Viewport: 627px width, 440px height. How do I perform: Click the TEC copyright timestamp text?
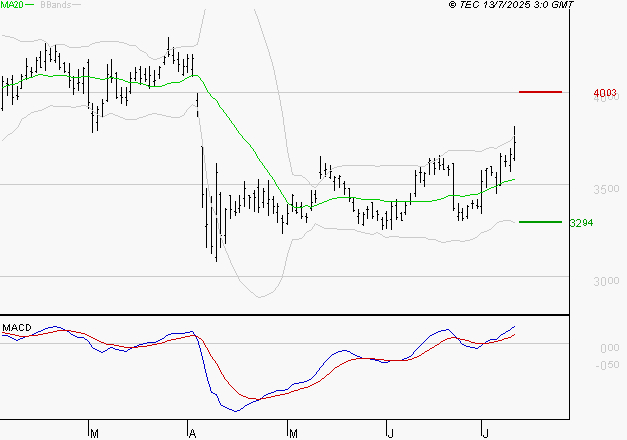(511, 5)
